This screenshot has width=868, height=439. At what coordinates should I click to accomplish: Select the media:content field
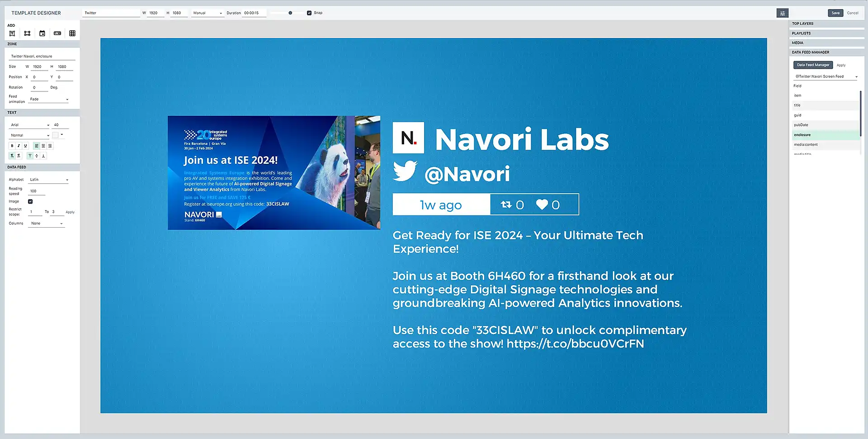[826, 145]
